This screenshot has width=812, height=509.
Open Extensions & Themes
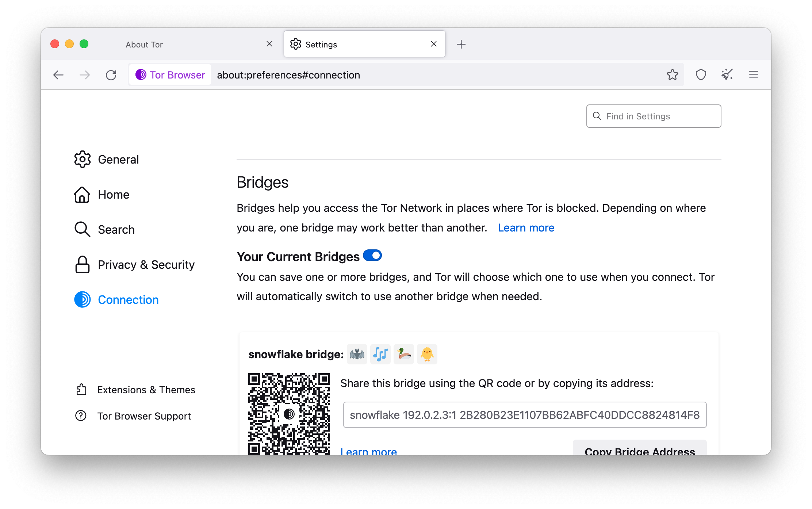135,390
